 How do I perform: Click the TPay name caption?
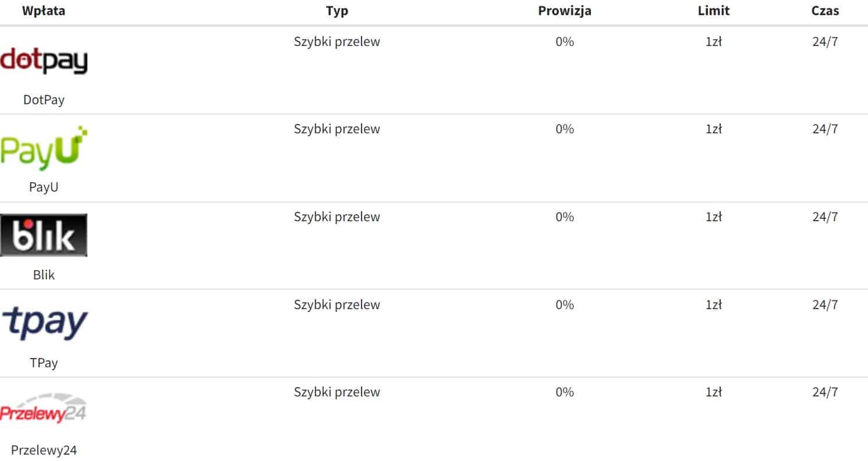(x=44, y=363)
